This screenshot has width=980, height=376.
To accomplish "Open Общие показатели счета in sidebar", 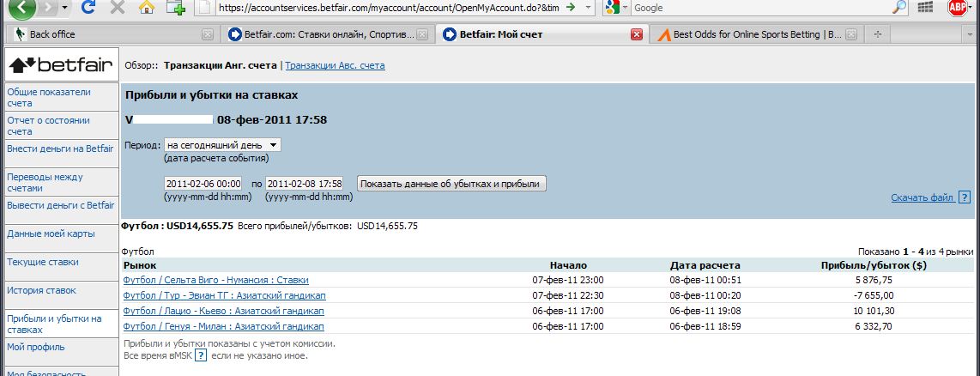I will [61, 98].
